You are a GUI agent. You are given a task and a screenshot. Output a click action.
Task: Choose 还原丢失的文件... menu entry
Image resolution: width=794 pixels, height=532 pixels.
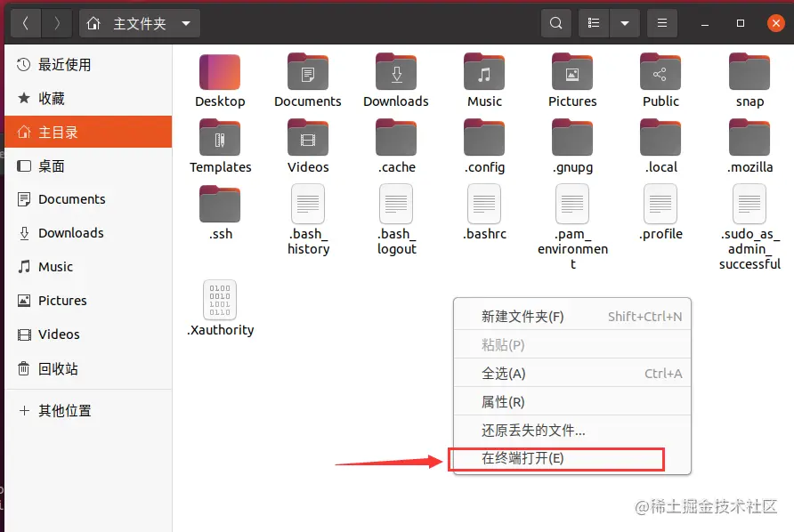coord(572,431)
